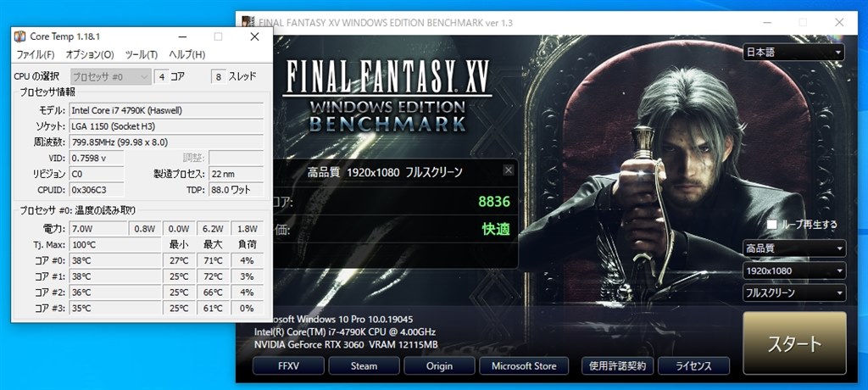Click the 88.0 ワット TDP value
The height and width of the screenshot is (390, 868).
pos(236,189)
